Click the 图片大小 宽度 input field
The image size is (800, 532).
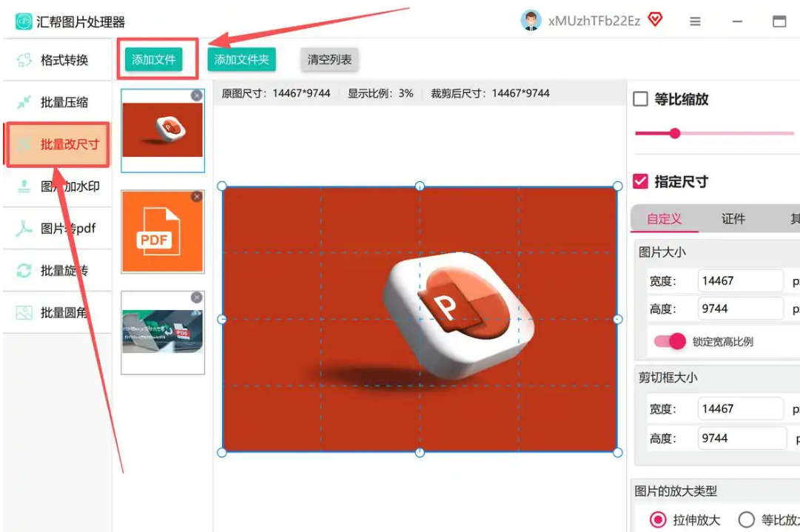740,281
